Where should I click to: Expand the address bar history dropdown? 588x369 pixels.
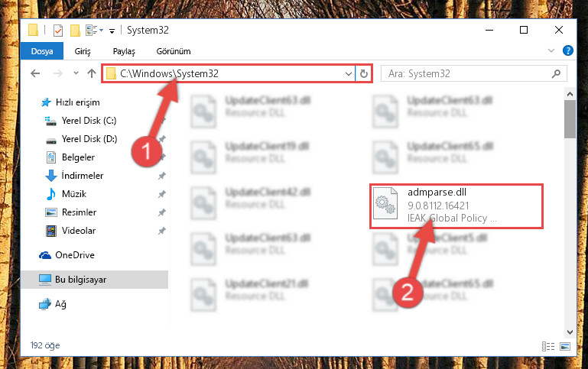[x=349, y=74]
